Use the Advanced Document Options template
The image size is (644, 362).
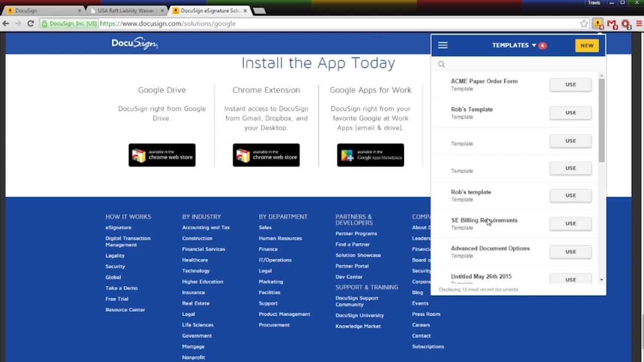(x=571, y=251)
